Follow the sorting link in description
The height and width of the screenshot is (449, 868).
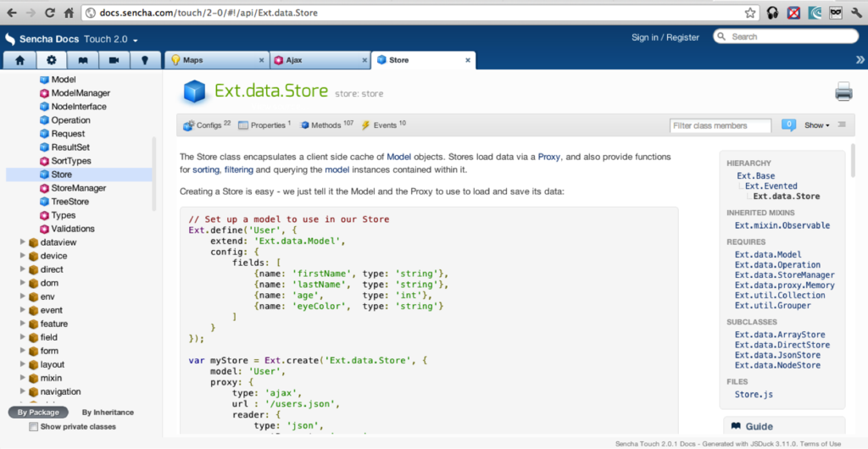(206, 169)
